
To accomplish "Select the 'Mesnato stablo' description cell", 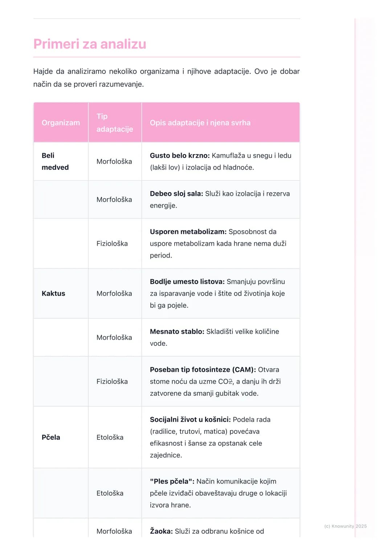I will [x=221, y=337].
